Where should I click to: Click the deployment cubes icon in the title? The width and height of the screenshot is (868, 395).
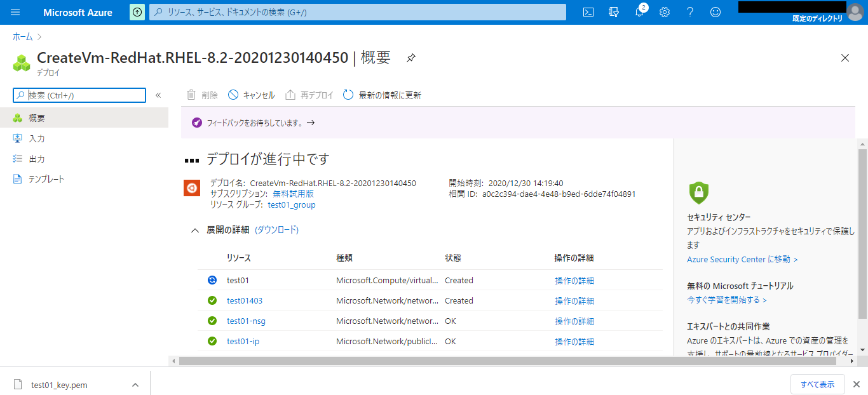click(x=22, y=62)
